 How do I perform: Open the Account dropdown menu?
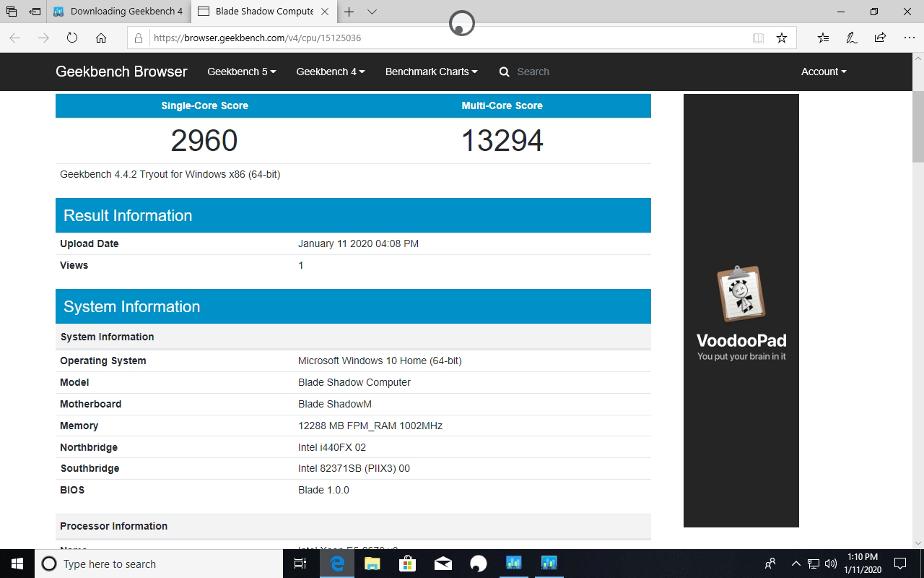824,72
